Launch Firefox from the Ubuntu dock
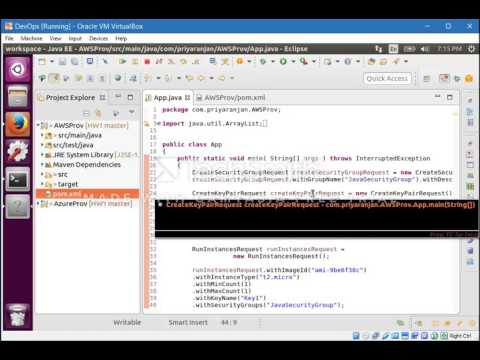Image resolution: width=480 pixels, height=360 pixels. pyautogui.click(x=18, y=124)
